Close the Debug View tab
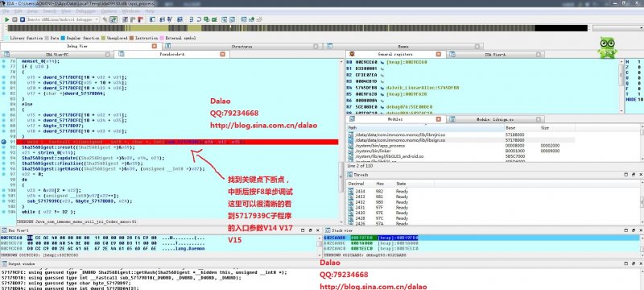The width and height of the screenshot is (644, 290). click(x=155, y=47)
